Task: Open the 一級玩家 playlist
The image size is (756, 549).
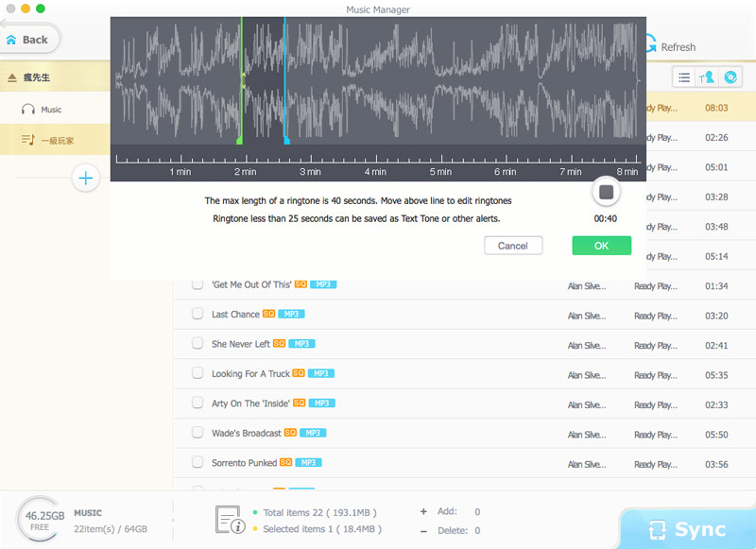Action: pyautogui.click(x=57, y=140)
